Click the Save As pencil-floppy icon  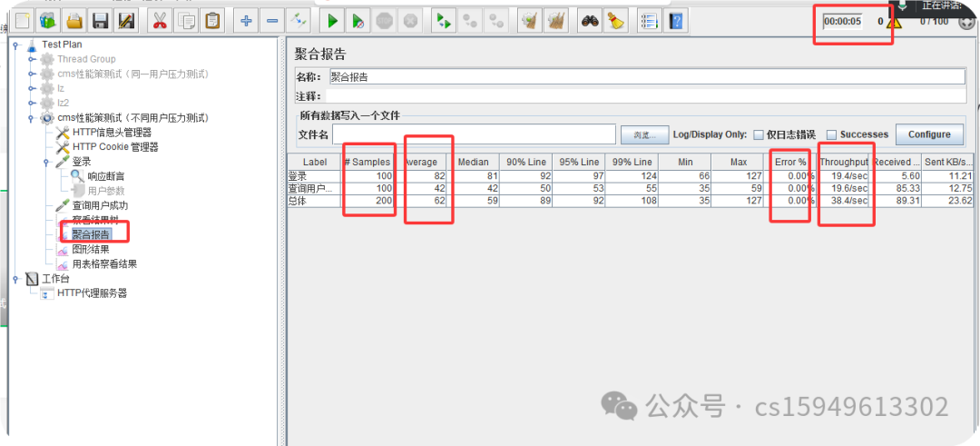pyautogui.click(x=126, y=21)
